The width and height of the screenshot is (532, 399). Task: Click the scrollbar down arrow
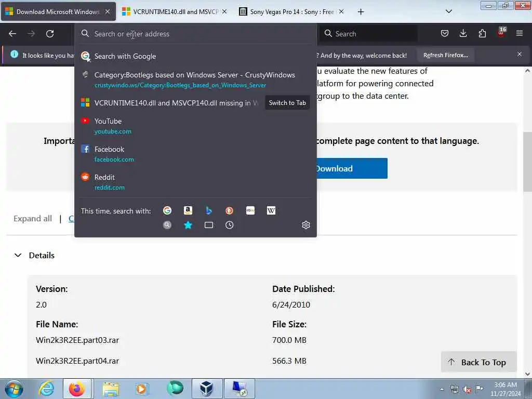click(x=527, y=374)
